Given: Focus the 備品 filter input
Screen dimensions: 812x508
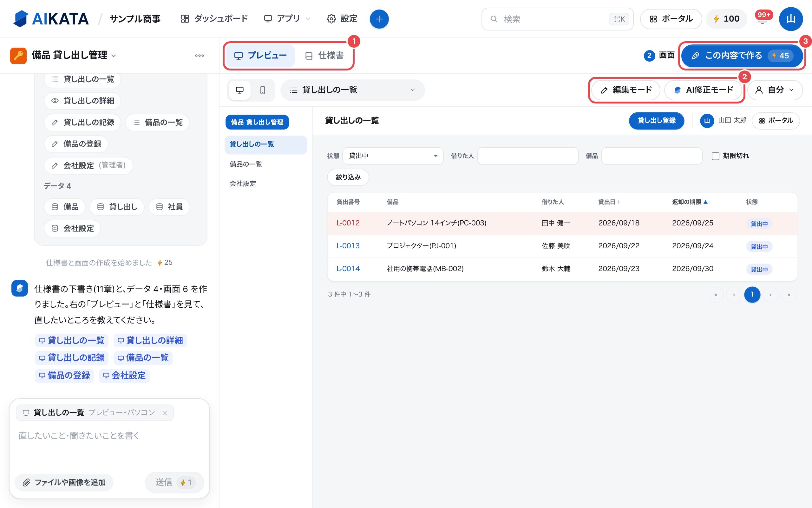Looking at the screenshot, I should click(652, 156).
